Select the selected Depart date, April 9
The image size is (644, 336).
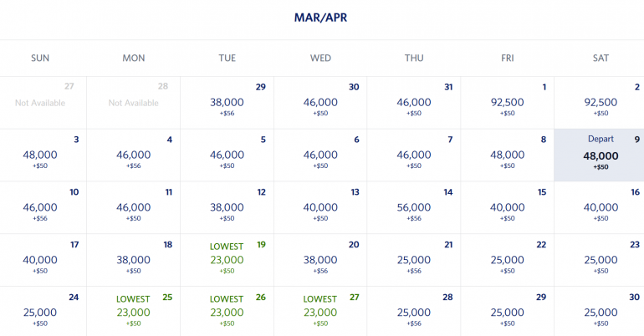598,155
